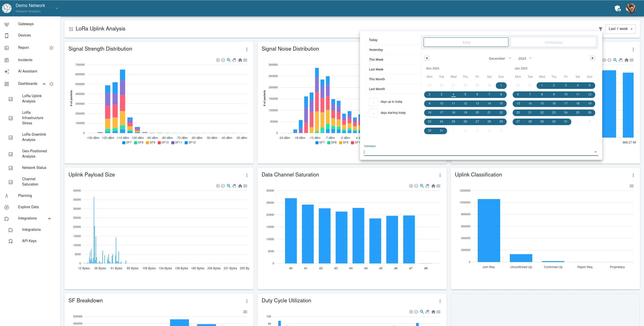Toggle SF12 series legend item
The height and width of the screenshot is (326, 644).
coord(190,142)
